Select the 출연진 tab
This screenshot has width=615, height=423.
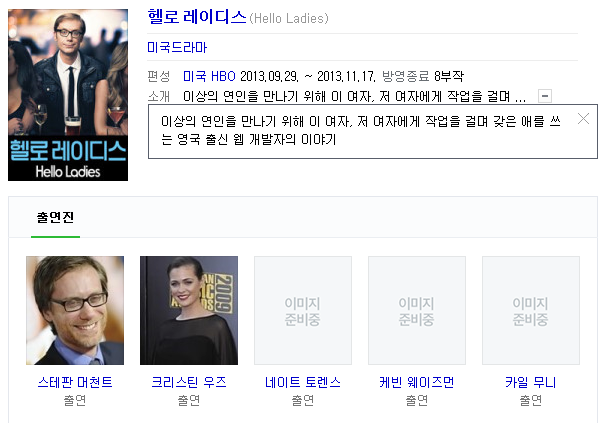(55, 217)
